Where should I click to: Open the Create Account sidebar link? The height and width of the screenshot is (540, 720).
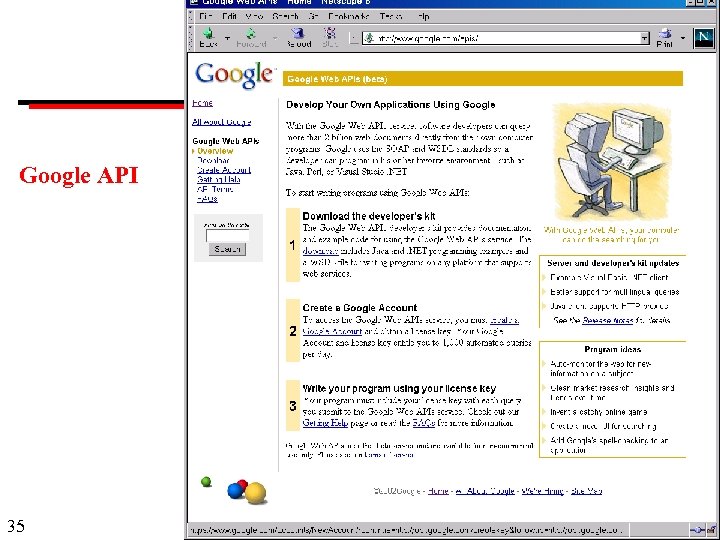[224, 170]
